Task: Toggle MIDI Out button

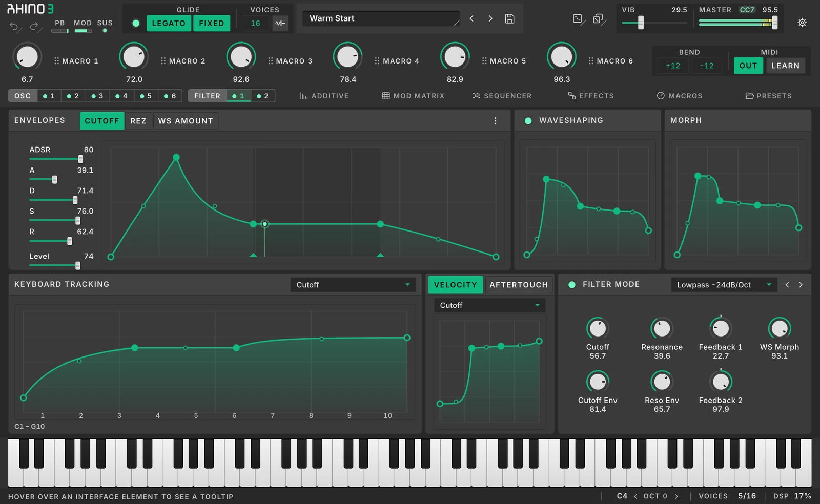Action: 748,66
